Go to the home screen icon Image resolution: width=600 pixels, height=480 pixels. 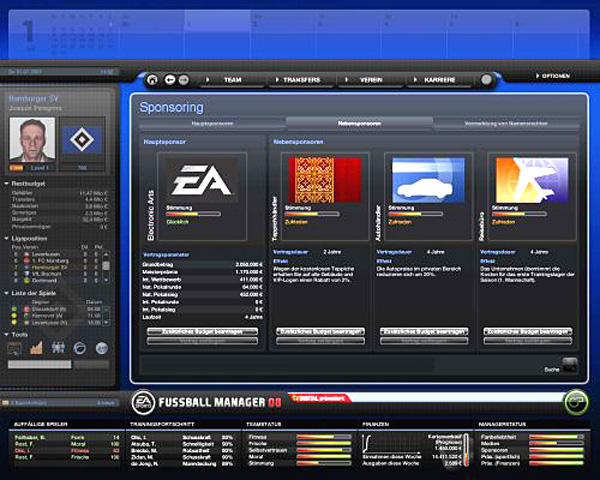[152, 80]
